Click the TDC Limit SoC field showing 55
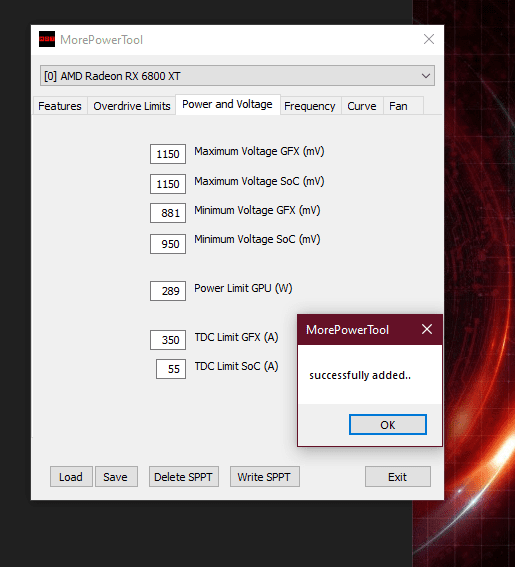The width and height of the screenshot is (515, 567). point(171,369)
